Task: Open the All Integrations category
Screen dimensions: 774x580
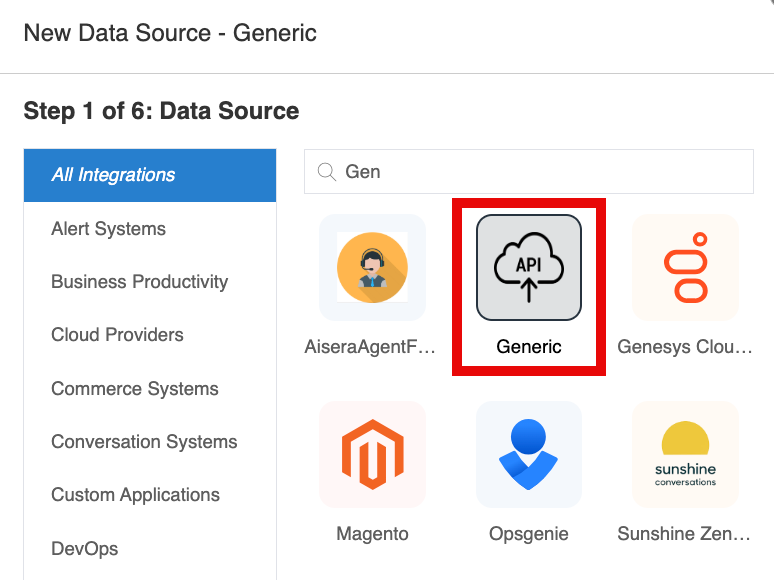Action: point(150,175)
